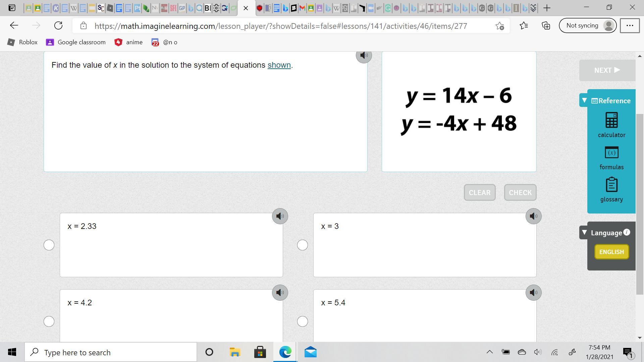The width and height of the screenshot is (644, 362).
Task: Collapse the Reference panel triangle
Action: pos(584,100)
